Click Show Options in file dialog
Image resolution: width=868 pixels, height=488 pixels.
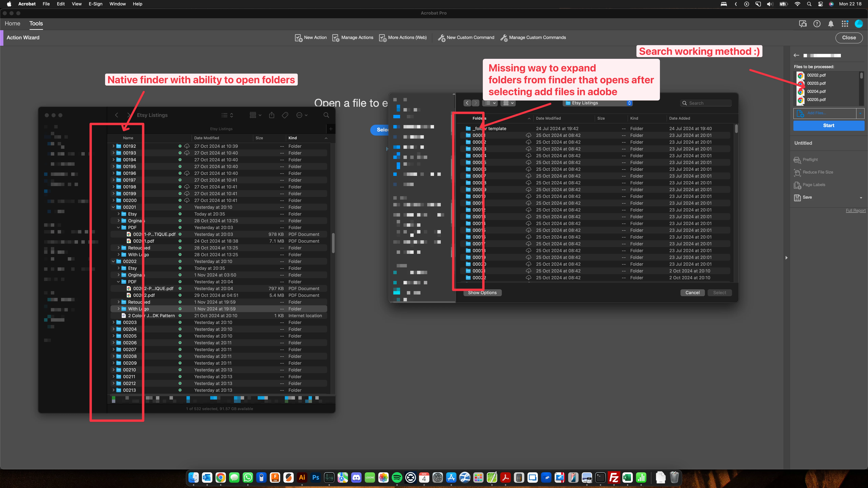482,293
